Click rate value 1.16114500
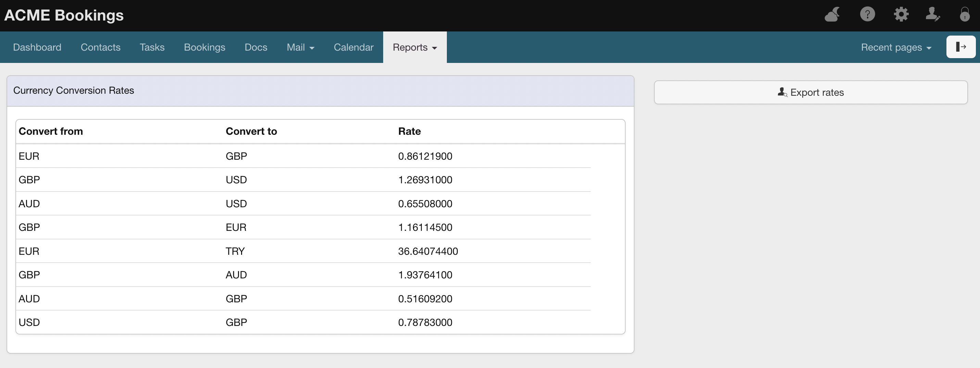The image size is (980, 368). coord(425,227)
